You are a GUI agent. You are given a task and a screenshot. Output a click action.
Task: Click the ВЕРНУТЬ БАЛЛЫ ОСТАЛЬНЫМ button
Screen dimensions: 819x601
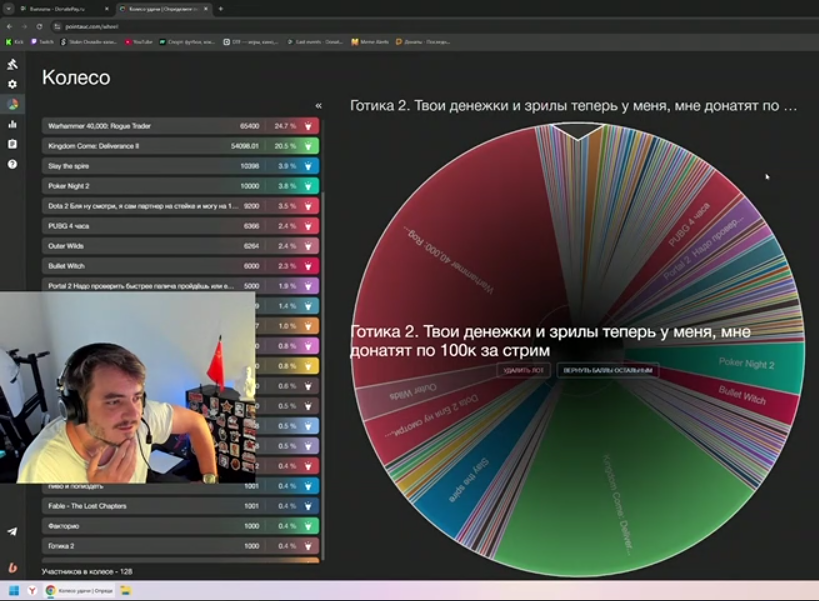pyautogui.click(x=607, y=370)
